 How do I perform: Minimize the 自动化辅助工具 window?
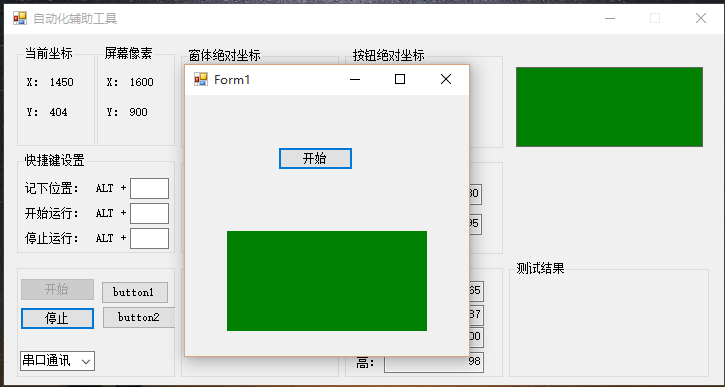pyautogui.click(x=610, y=18)
